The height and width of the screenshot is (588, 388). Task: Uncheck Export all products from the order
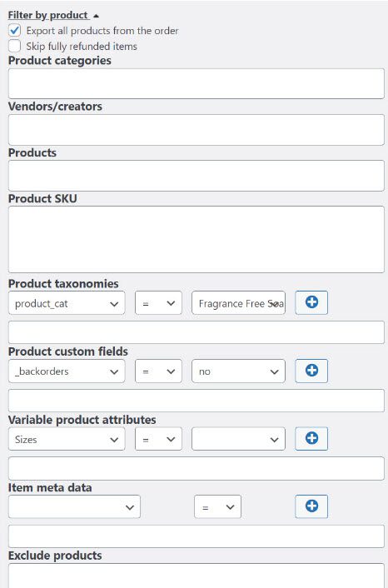point(15,30)
